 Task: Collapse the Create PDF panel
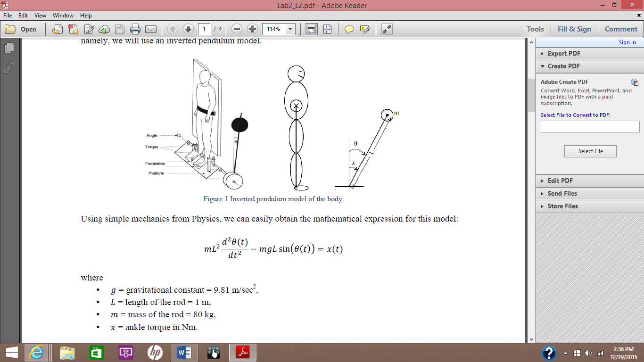tap(562, 66)
